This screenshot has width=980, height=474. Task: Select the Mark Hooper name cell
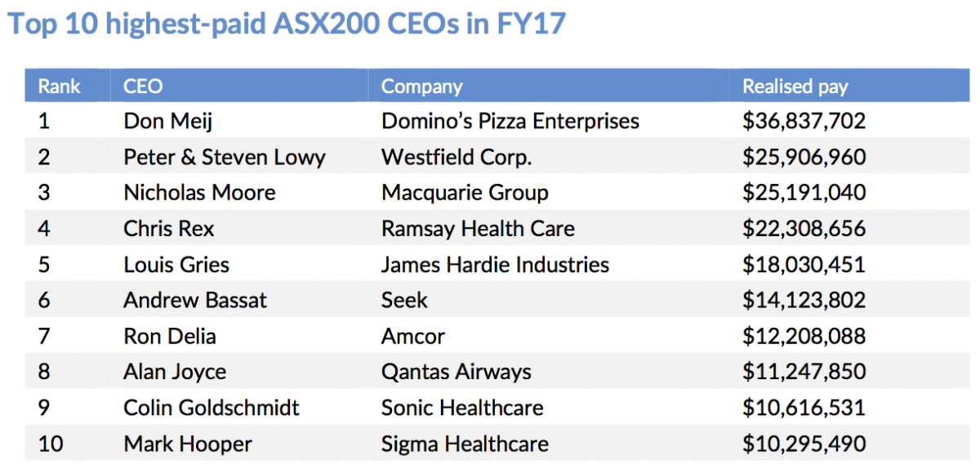coord(188,444)
